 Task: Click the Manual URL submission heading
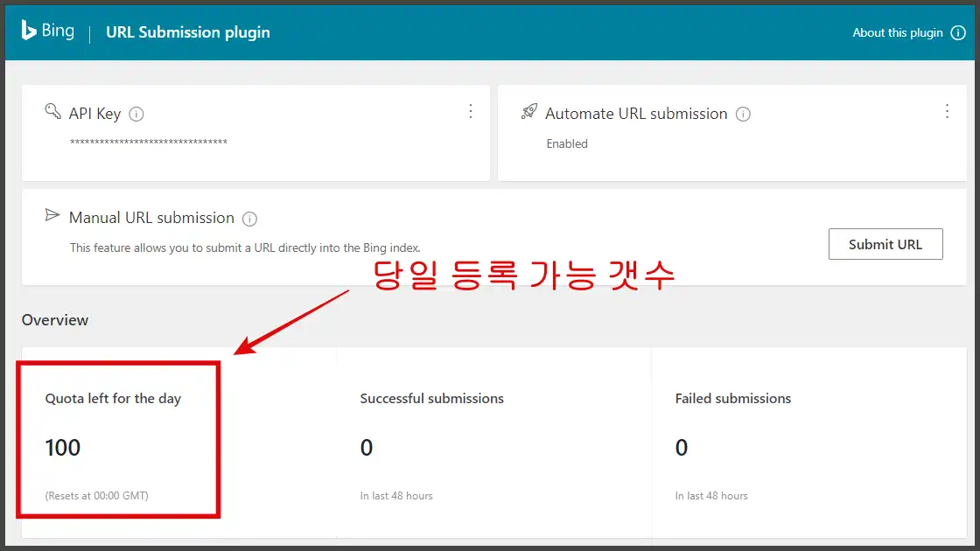[x=151, y=218]
